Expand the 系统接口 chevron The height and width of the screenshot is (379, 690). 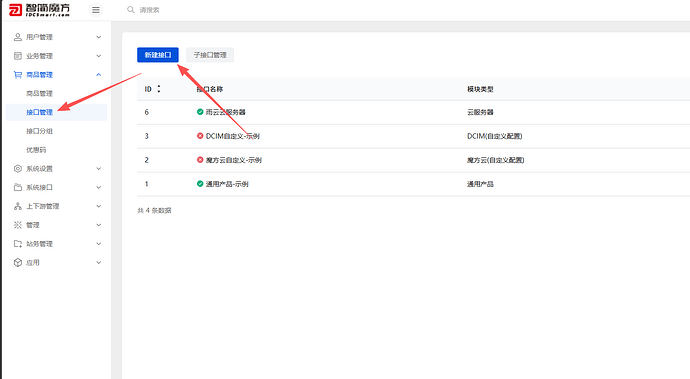tap(99, 188)
